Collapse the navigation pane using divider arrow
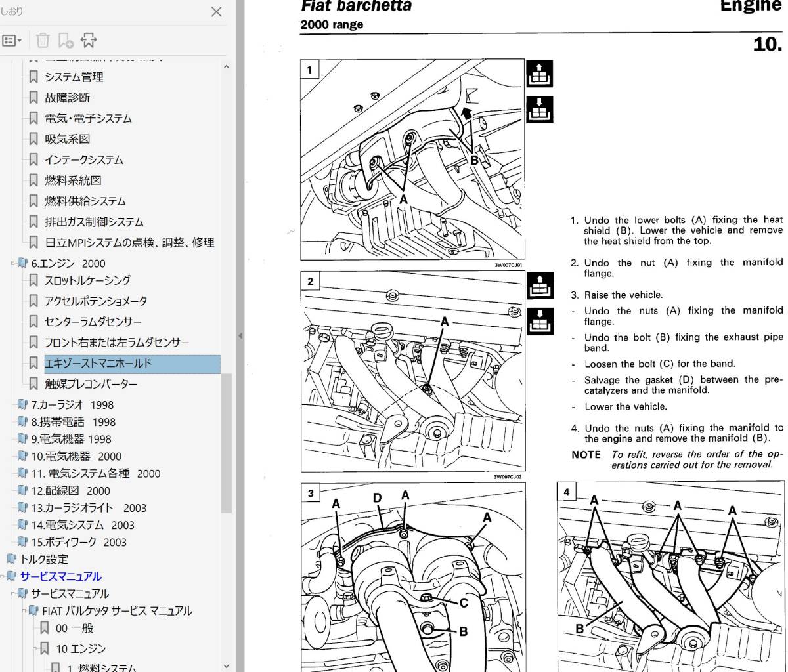The image size is (788, 672). point(240,336)
